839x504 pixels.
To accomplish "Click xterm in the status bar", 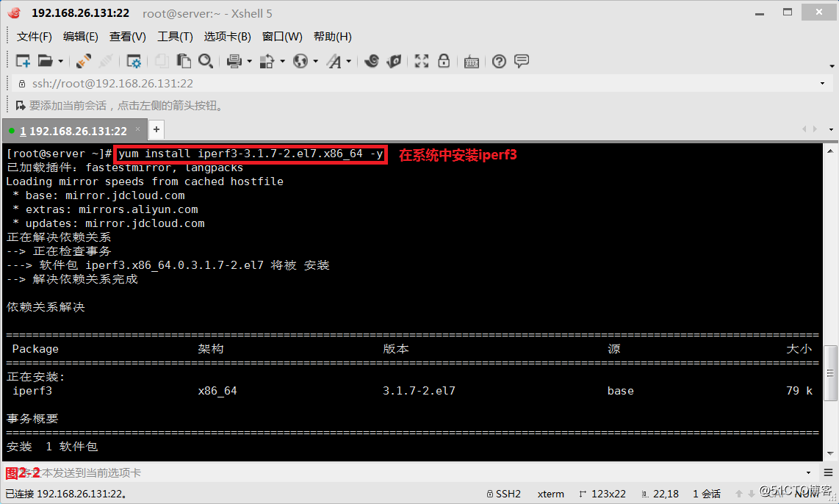I will pos(550,494).
